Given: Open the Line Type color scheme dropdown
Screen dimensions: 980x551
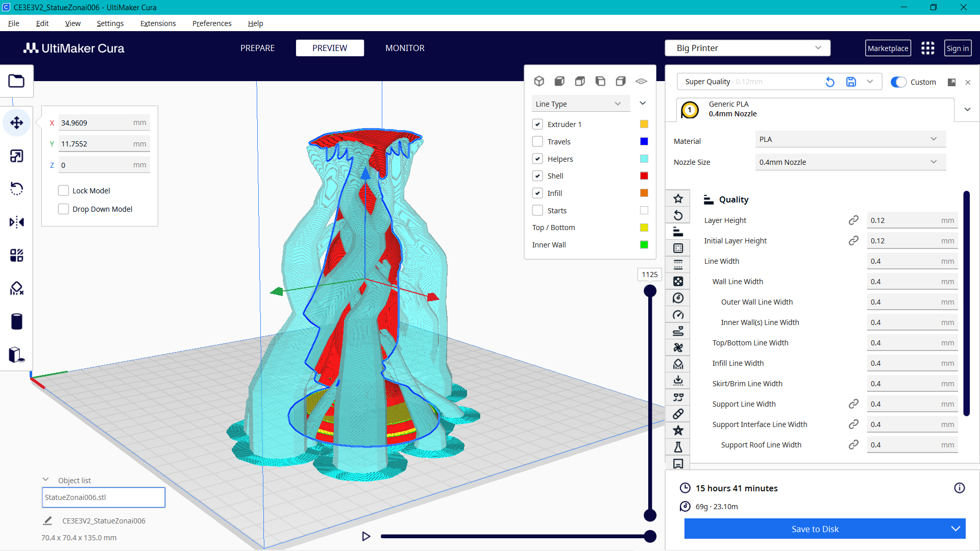Looking at the screenshot, I should tap(580, 104).
